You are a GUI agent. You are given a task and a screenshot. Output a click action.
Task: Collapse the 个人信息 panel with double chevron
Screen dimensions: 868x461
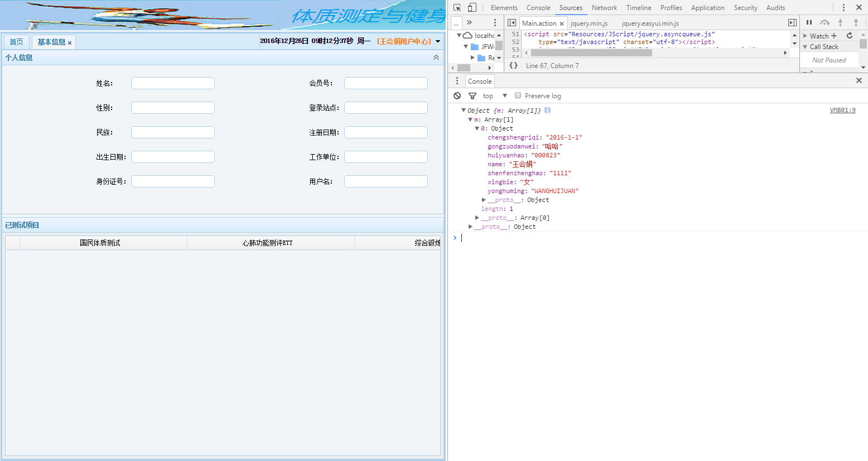[436, 57]
